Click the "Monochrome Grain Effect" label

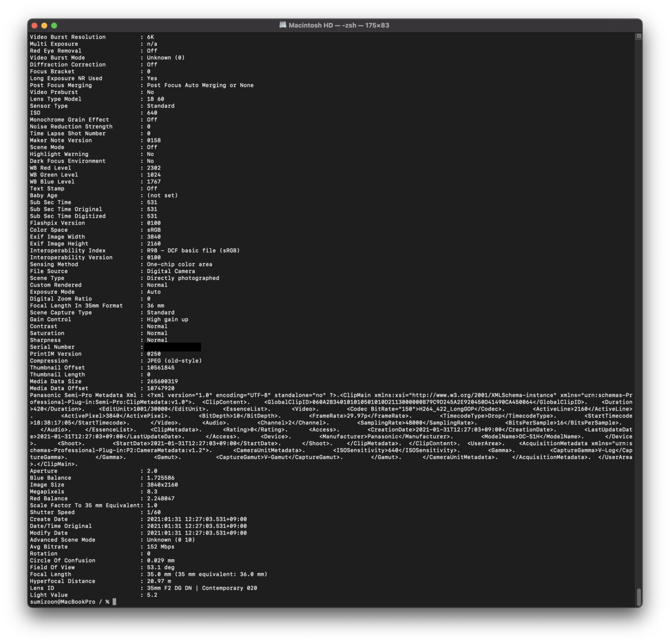point(70,120)
